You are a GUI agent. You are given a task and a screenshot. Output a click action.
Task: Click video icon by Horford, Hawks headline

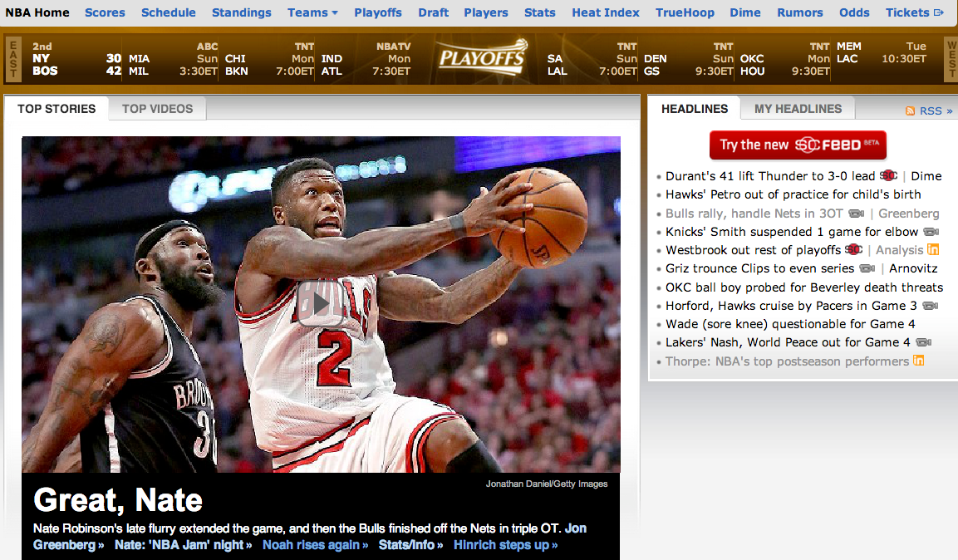(931, 306)
